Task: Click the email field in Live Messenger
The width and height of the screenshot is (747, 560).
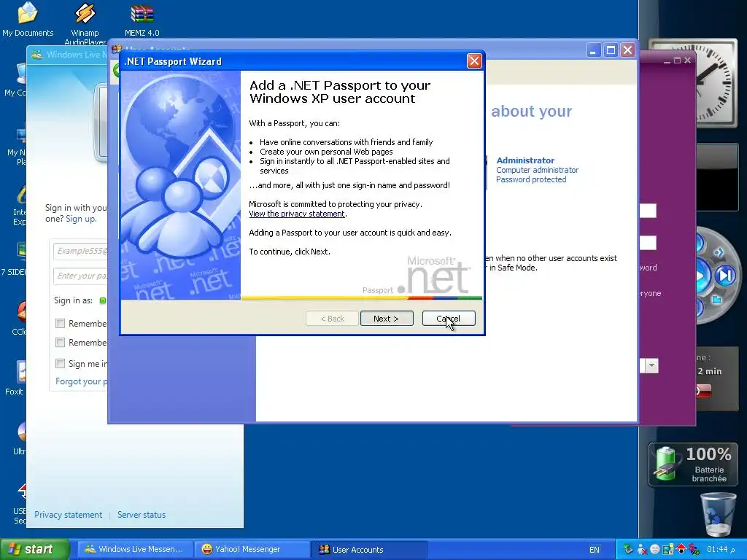Action: tap(80, 251)
